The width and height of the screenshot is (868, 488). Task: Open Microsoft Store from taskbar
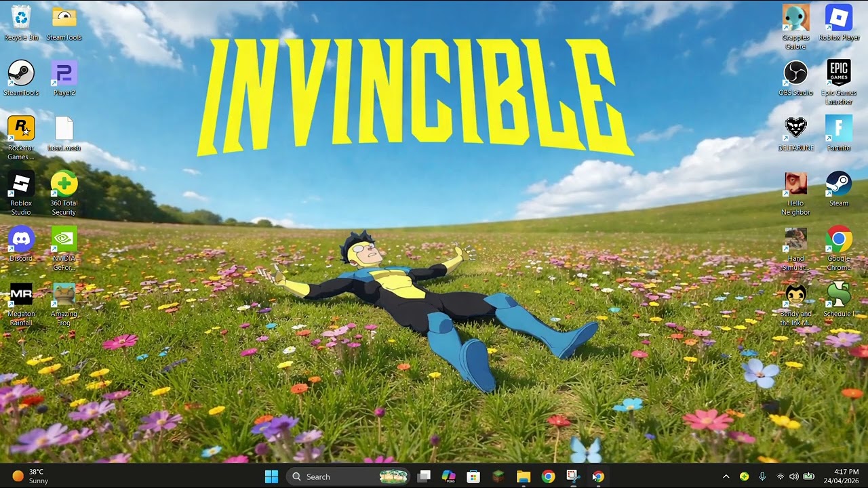click(473, 476)
